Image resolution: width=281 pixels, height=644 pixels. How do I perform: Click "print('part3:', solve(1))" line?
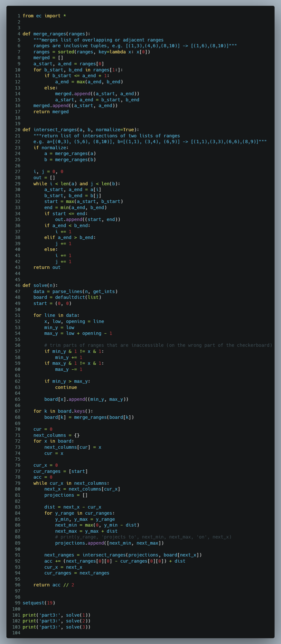(x=57, y=615)
